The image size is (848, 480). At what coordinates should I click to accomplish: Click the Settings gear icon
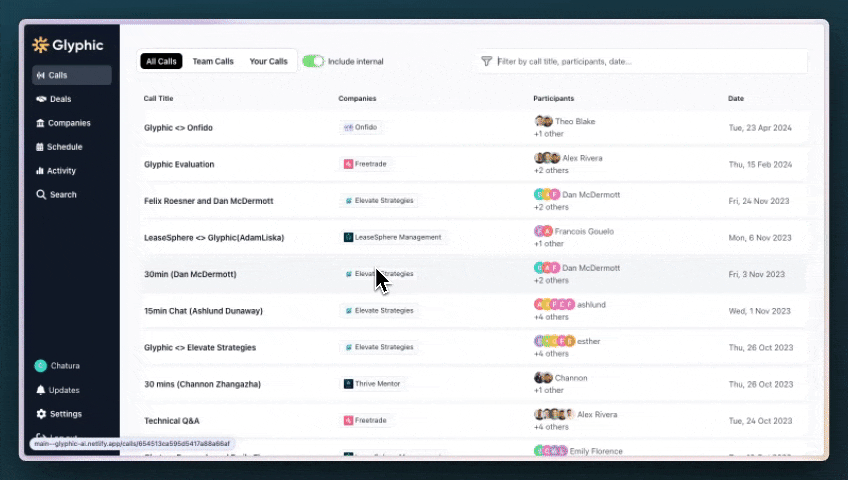(41, 414)
